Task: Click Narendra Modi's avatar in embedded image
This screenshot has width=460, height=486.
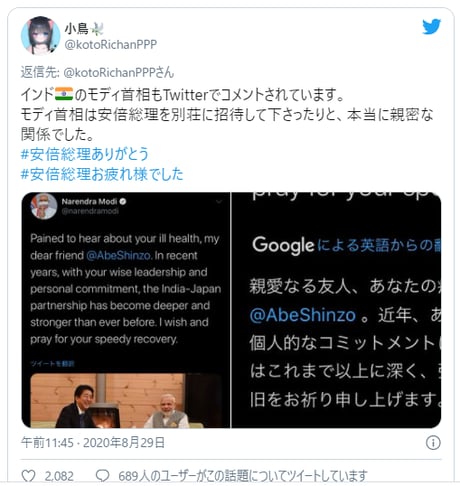Action: pyautogui.click(x=44, y=206)
